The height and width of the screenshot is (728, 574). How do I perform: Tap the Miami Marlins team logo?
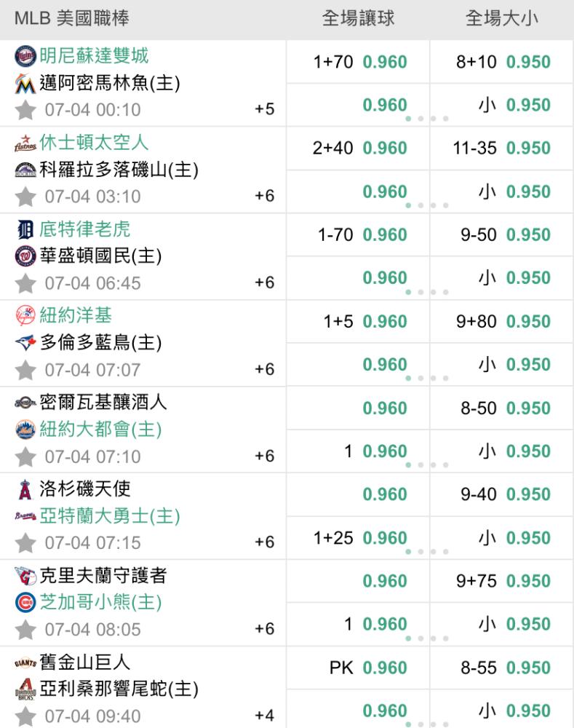(x=25, y=84)
